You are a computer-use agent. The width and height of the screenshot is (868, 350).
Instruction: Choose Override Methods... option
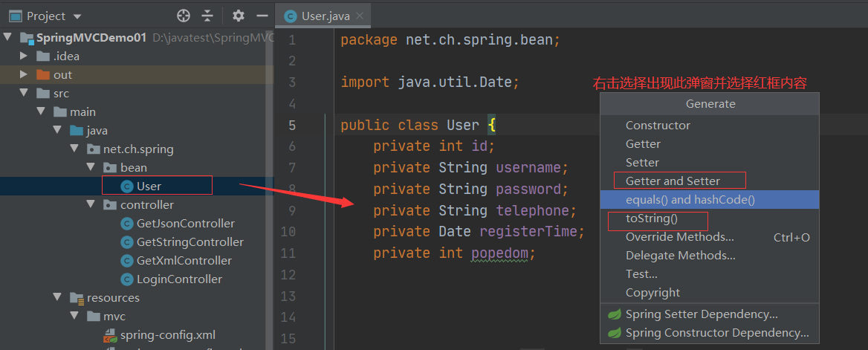click(709, 237)
